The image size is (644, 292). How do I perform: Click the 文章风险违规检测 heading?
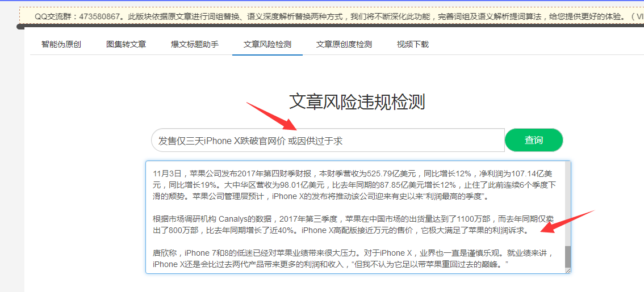pyautogui.click(x=357, y=101)
